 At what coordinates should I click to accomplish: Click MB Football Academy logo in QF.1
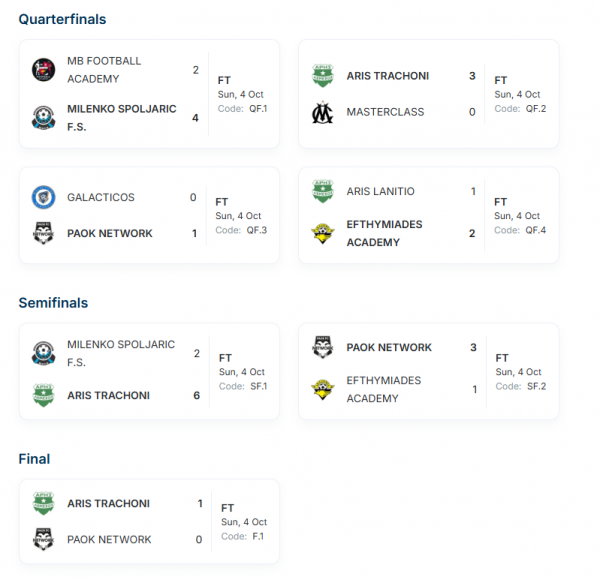43,70
